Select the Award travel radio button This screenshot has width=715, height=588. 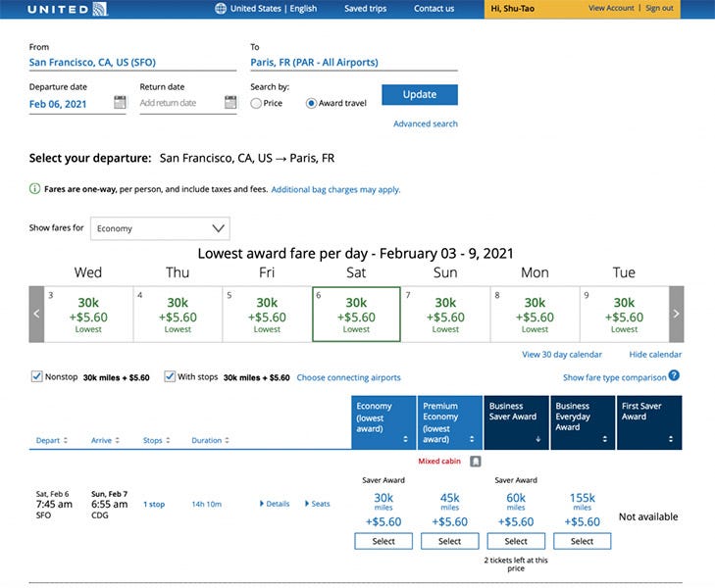tap(311, 103)
